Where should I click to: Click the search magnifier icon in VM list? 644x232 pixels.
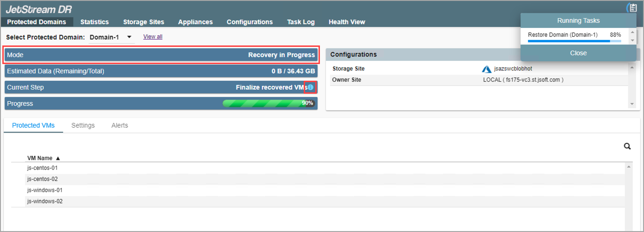(627, 146)
